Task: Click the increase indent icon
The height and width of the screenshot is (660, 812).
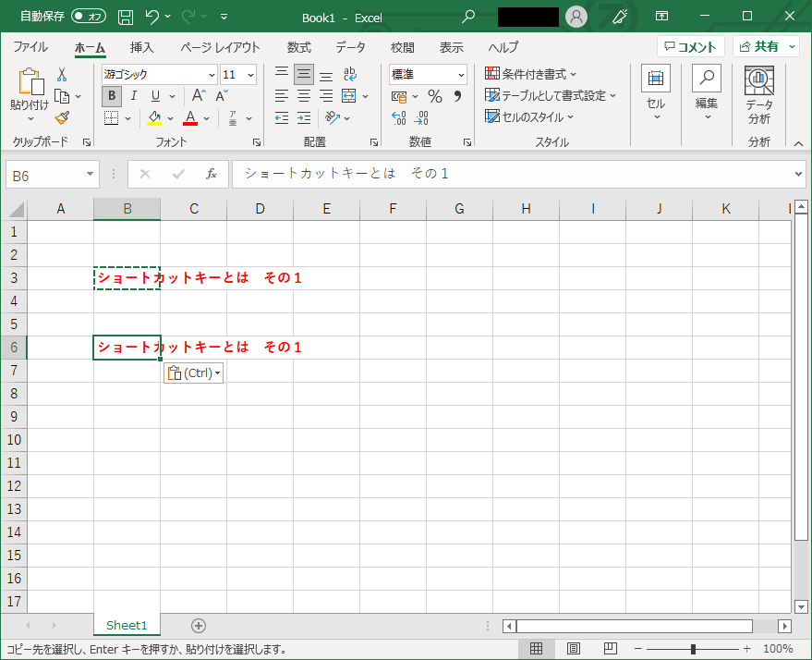Action: click(x=304, y=118)
